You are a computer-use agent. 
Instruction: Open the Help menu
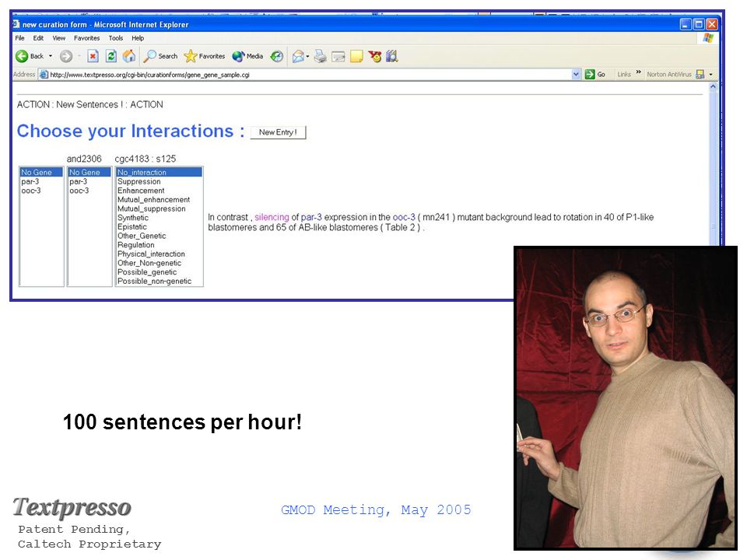pyautogui.click(x=138, y=38)
